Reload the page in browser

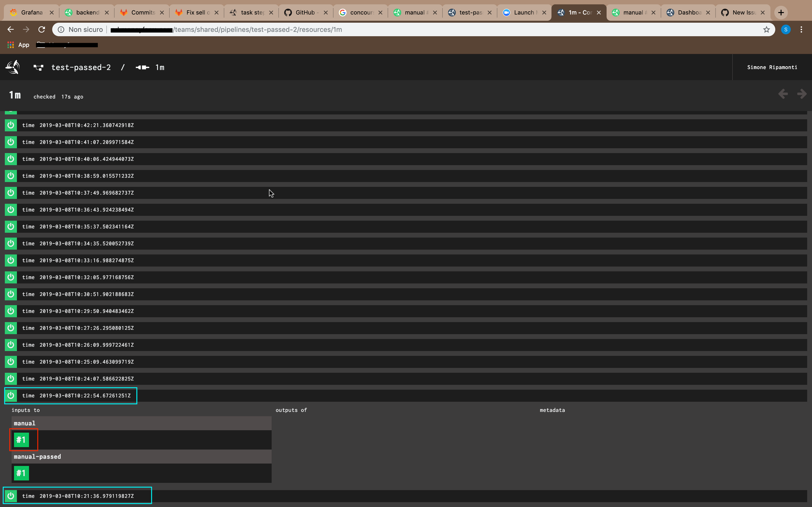(x=42, y=29)
